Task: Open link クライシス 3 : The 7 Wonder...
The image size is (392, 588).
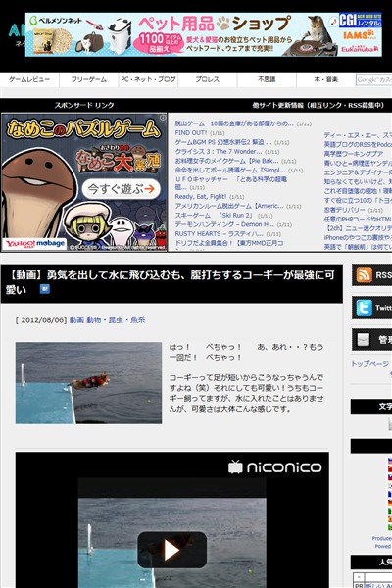Action: (x=219, y=152)
